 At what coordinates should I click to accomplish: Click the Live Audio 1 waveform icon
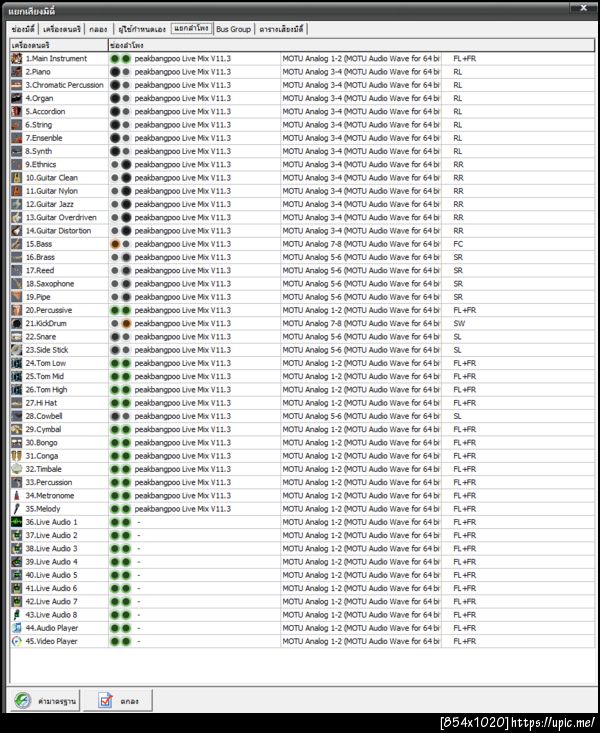[x=16, y=522]
